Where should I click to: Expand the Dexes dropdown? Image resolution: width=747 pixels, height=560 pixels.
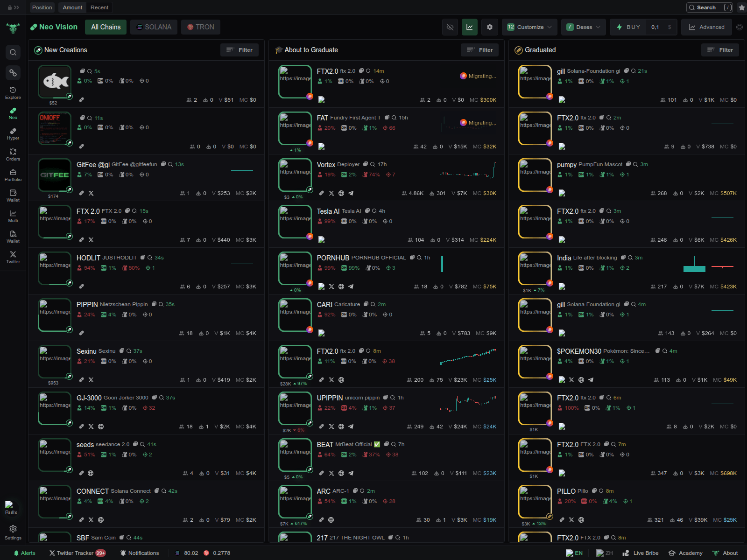(584, 27)
